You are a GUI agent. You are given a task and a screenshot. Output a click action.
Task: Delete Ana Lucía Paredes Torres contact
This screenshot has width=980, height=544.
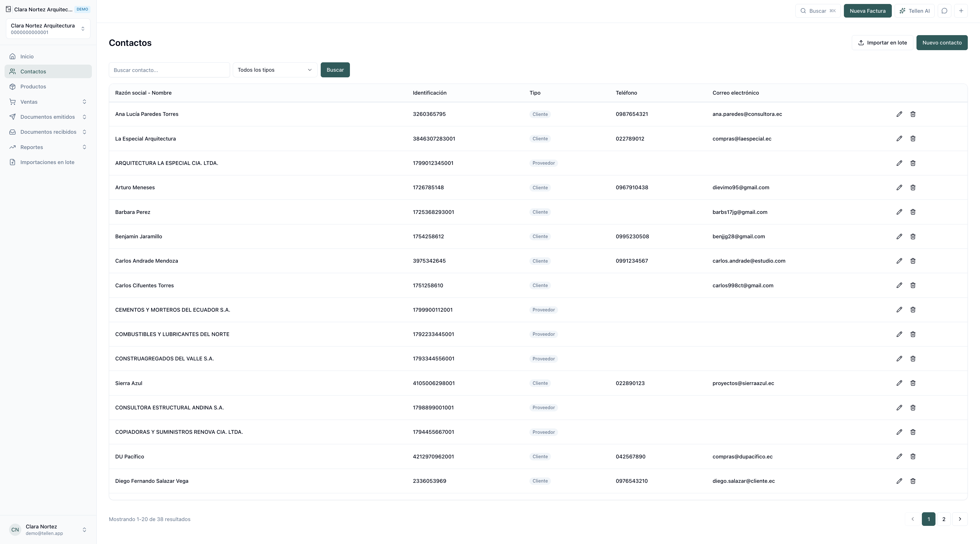913,114
